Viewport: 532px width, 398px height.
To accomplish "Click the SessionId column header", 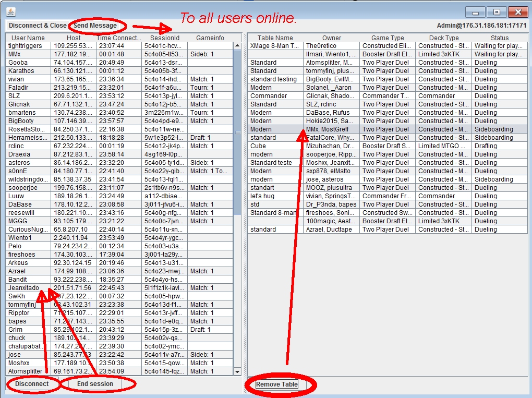I will tap(164, 38).
